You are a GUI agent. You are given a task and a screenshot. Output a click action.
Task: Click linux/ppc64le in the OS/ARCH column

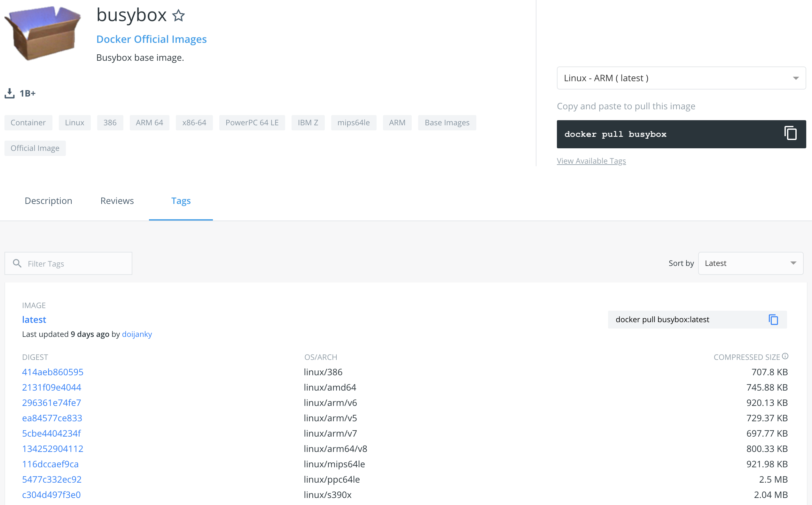(332, 480)
